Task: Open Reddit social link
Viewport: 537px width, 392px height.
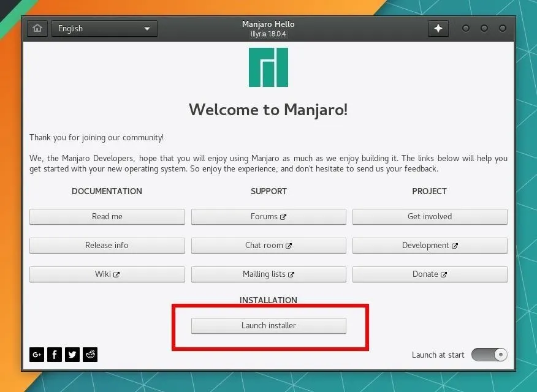Action: click(90, 355)
